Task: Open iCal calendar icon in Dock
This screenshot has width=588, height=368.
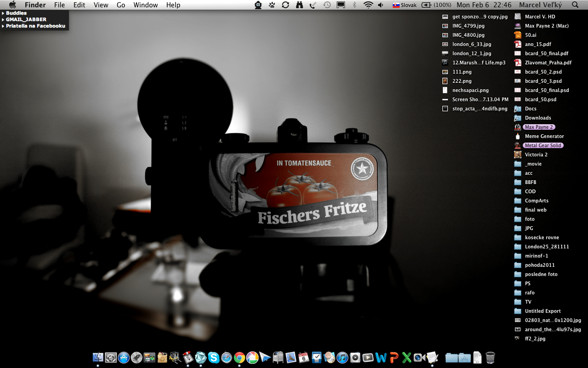Action: pyautogui.click(x=304, y=357)
